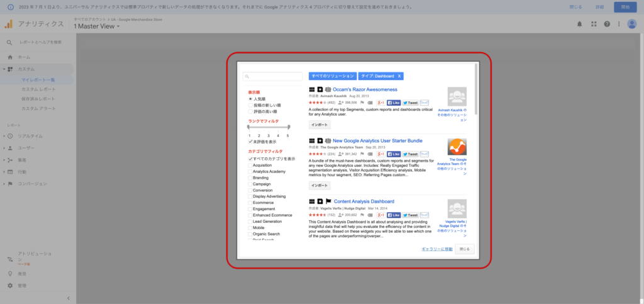The image size is (644, 304).
Task: Open the 管理 gear icon in the sidebar
Action: point(10,285)
